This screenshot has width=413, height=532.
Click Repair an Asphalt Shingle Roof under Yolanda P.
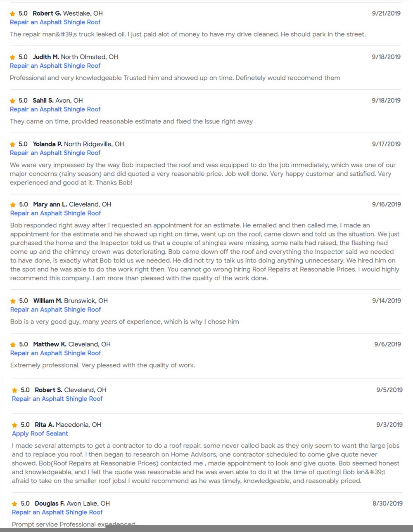(x=55, y=153)
